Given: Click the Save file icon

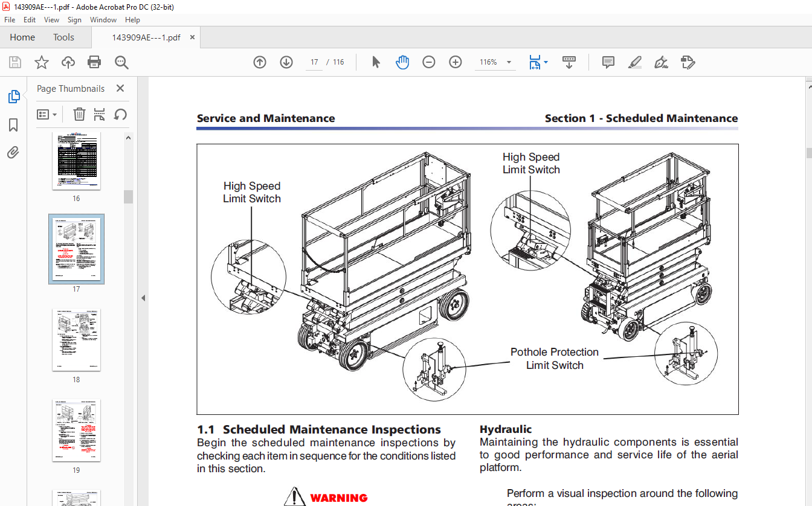Looking at the screenshot, I should [15, 62].
